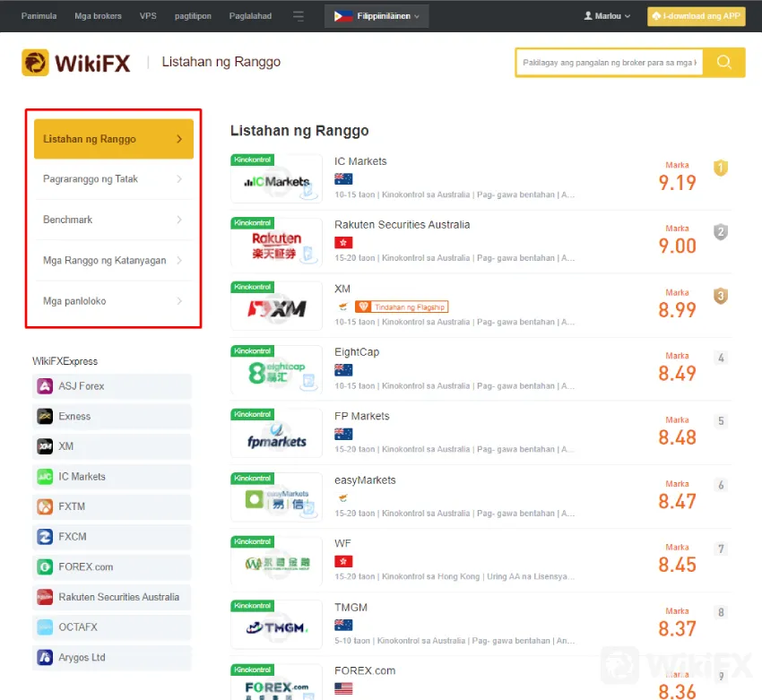Click the 8.37 score of TMGM
The width and height of the screenshot is (762, 700).
[x=677, y=628]
